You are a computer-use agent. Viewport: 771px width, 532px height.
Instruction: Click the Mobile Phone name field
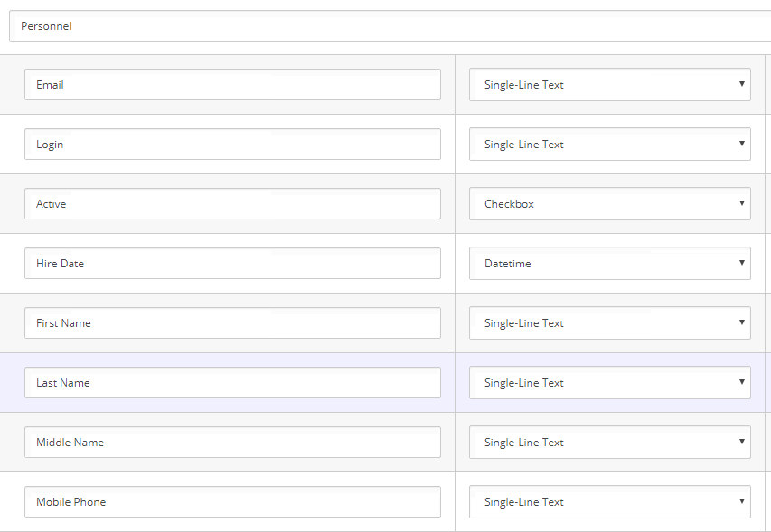pos(232,502)
